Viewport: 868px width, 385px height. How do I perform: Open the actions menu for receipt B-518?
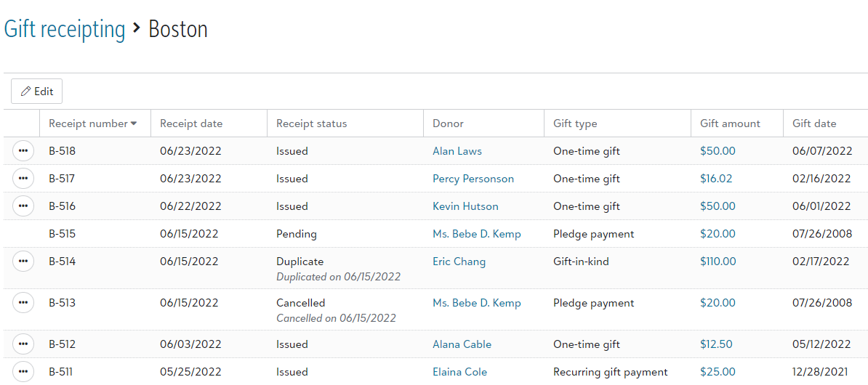pos(23,150)
